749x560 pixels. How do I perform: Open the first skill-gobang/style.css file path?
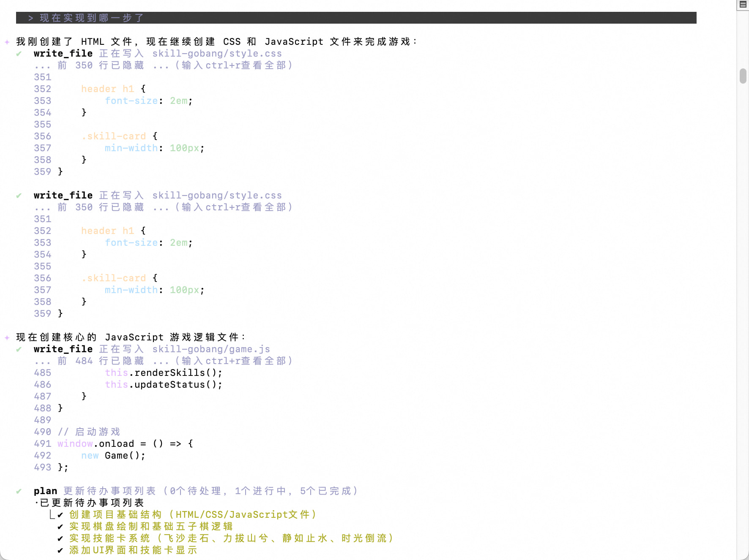pyautogui.click(x=217, y=54)
